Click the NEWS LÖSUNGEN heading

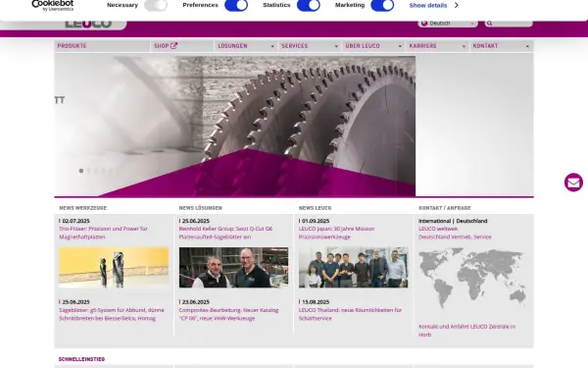201,208
